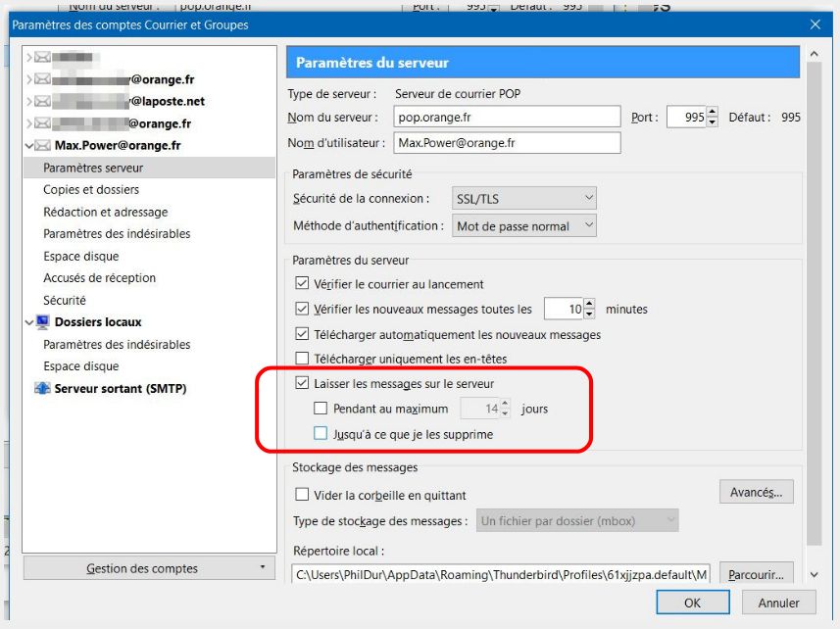Click the envelope icon next to @laposte.net account

click(x=42, y=101)
